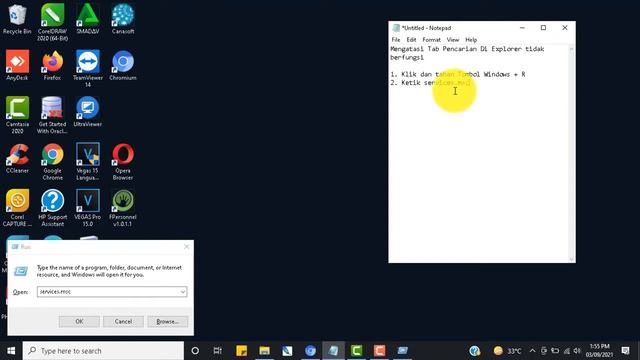Click the Chromium icon in the taskbar
This screenshot has width=640, height=360.
(310, 351)
